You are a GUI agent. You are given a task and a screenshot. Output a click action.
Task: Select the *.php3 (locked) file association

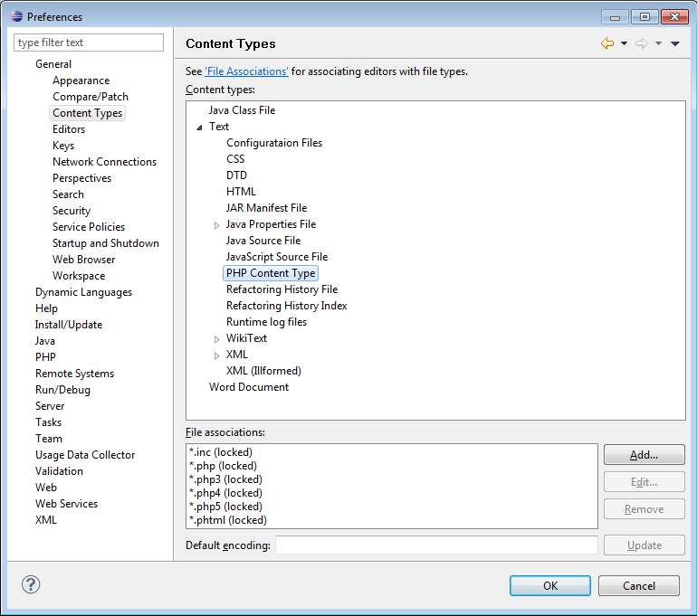pyautogui.click(x=226, y=479)
